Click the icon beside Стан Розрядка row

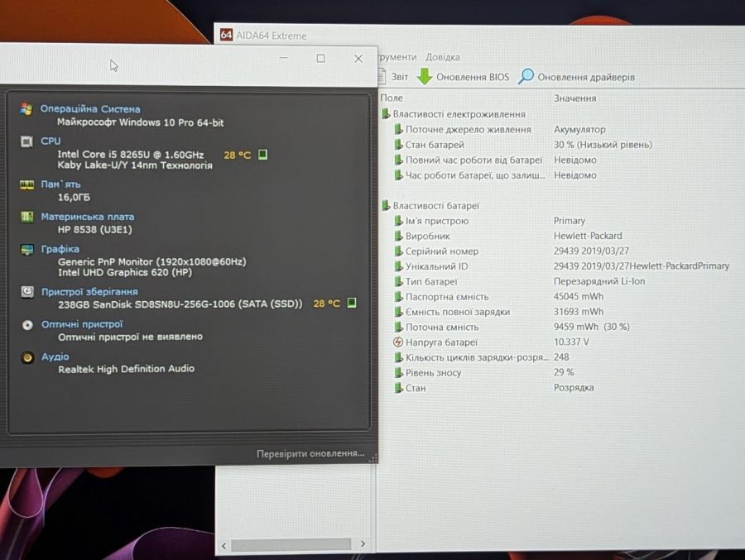point(398,388)
